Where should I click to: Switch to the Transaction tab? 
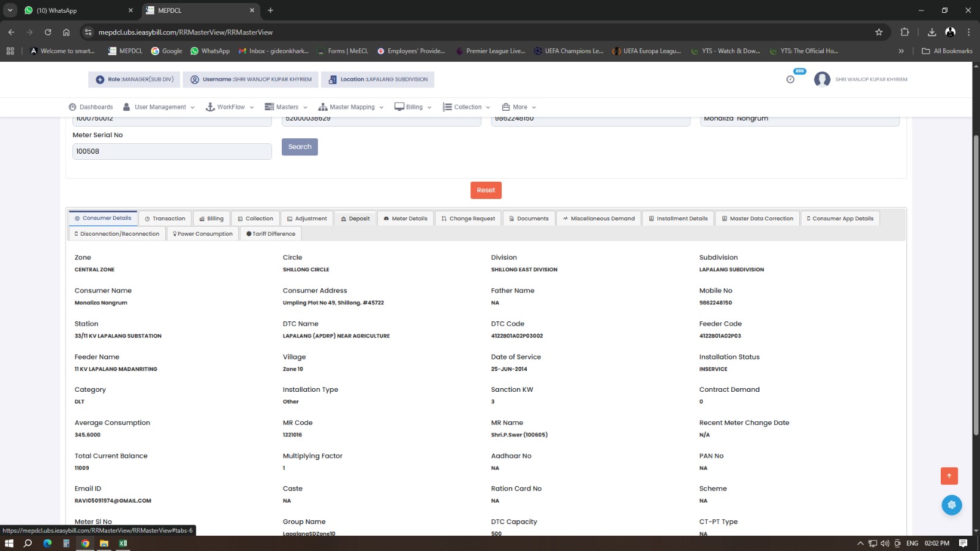tap(165, 219)
